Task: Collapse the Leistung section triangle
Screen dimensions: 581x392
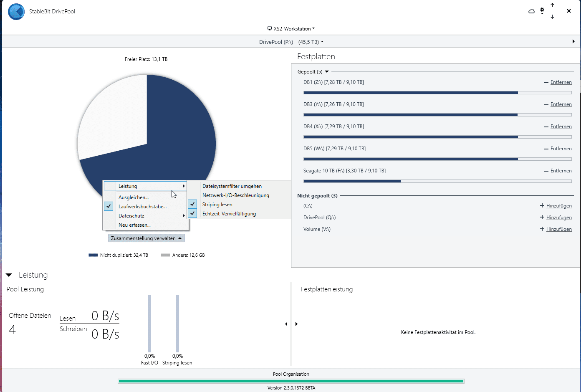Action: click(9, 275)
